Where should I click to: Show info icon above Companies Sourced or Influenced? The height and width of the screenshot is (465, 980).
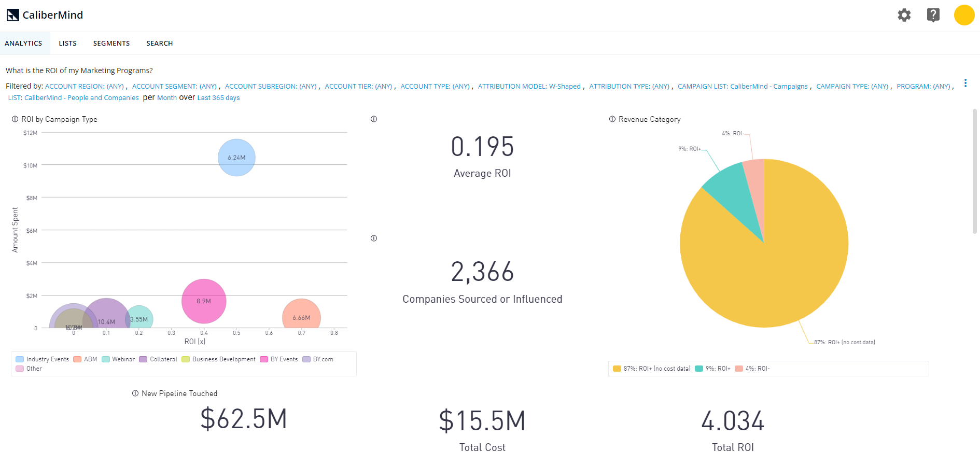(374, 238)
